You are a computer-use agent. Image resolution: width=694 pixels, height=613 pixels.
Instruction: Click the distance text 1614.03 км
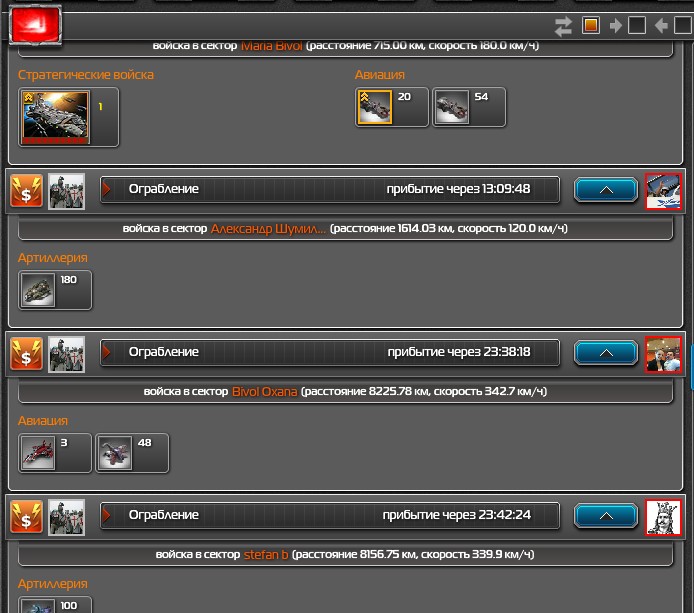[425, 228]
